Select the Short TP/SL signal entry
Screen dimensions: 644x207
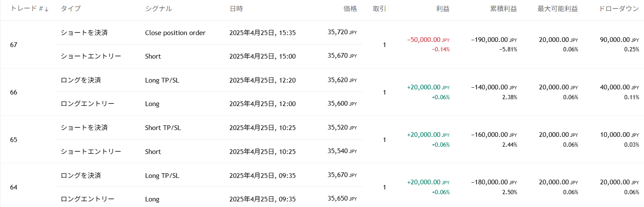click(163, 128)
